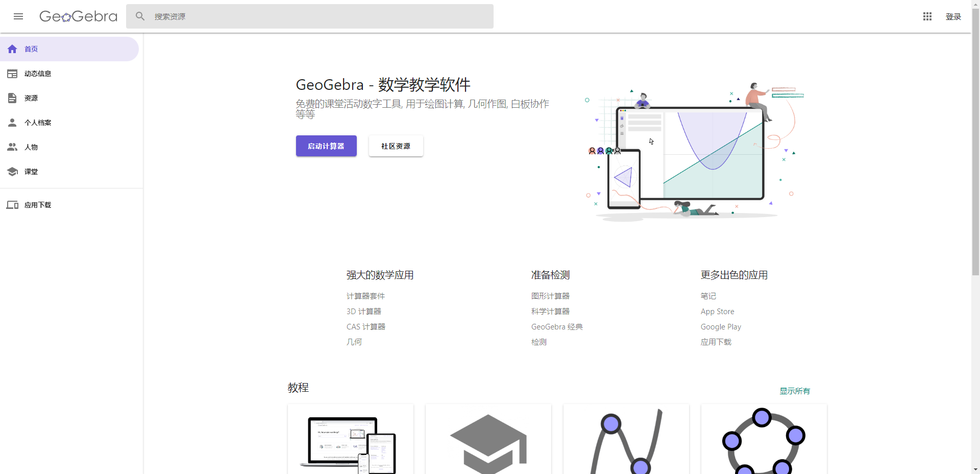Click the 课堂 graduation cap icon
980x474 pixels.
12,171
